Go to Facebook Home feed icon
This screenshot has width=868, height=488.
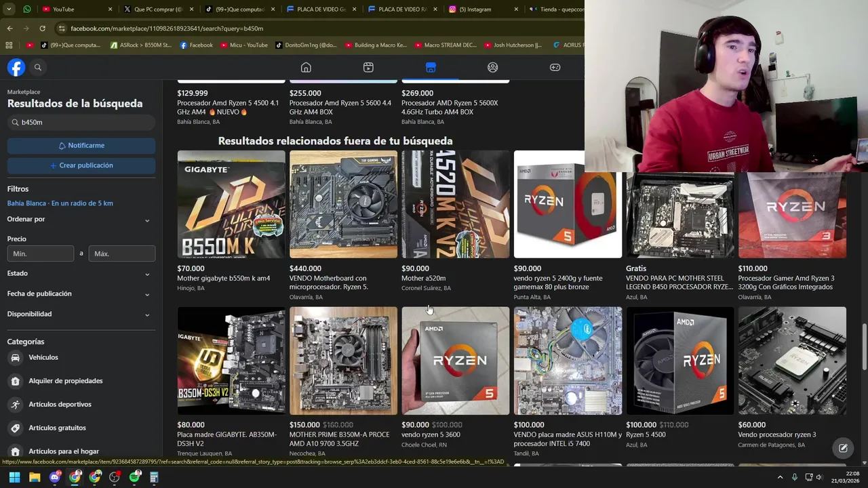pyautogui.click(x=306, y=67)
